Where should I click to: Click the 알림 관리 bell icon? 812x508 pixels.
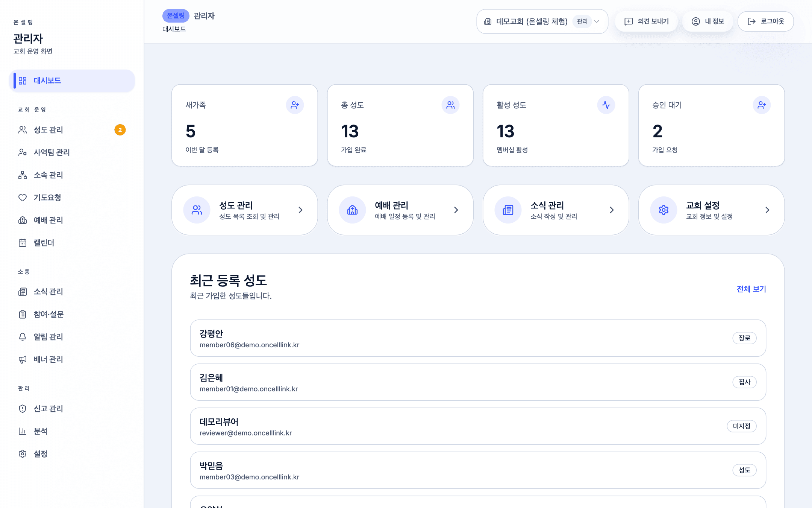pyautogui.click(x=23, y=337)
